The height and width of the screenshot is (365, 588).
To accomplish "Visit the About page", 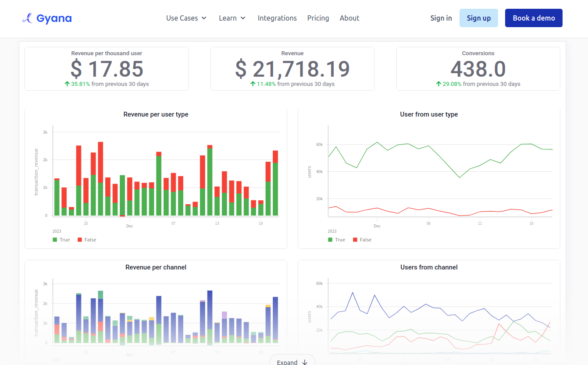I will [349, 18].
